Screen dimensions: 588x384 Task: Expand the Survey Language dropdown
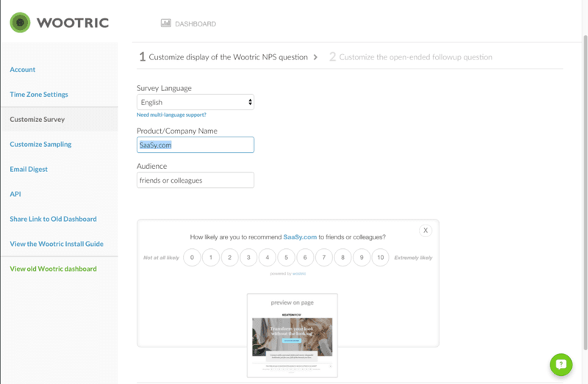click(196, 102)
